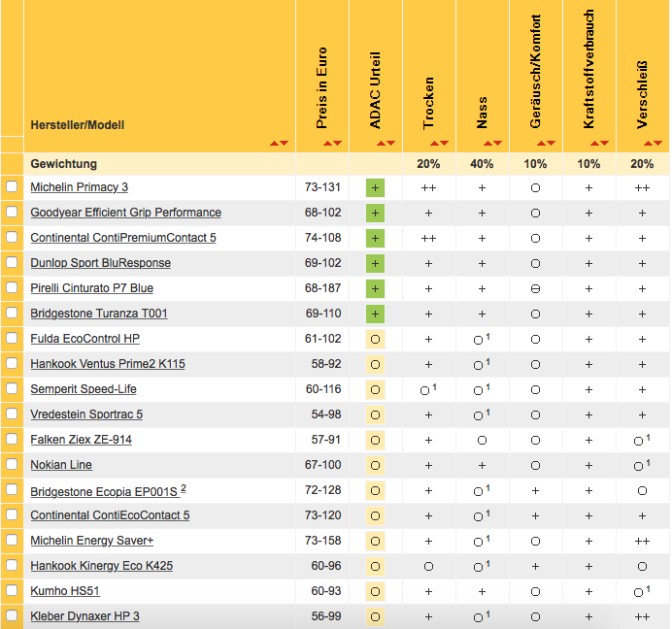Click yellow rating badge for Fulda EcoControl HP
Image resolution: width=672 pixels, height=629 pixels.
point(375,340)
